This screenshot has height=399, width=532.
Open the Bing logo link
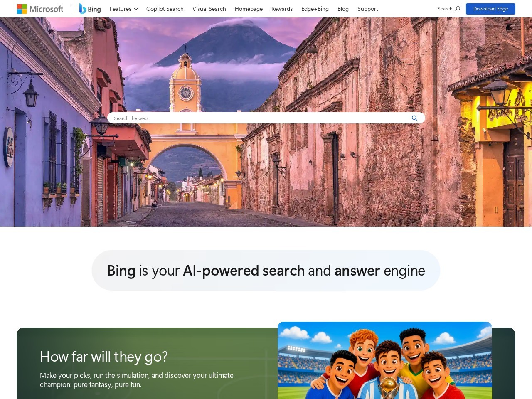coord(90,9)
